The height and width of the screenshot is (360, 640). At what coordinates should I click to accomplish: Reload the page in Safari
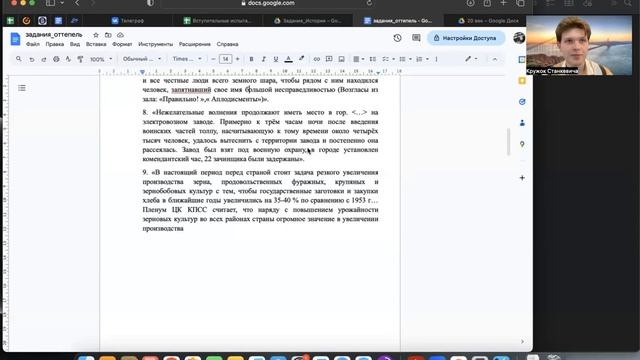[x=369, y=3]
